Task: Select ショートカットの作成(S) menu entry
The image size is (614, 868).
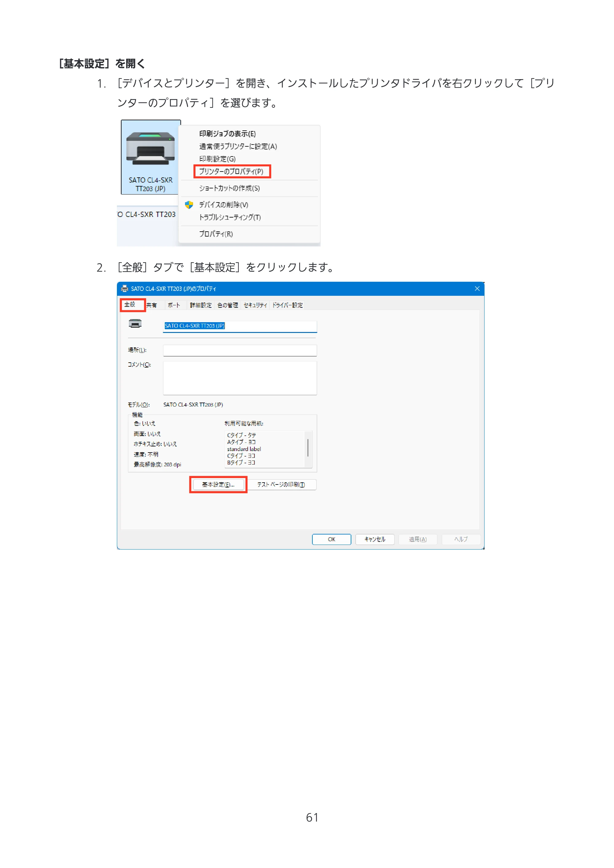Action: [x=230, y=188]
